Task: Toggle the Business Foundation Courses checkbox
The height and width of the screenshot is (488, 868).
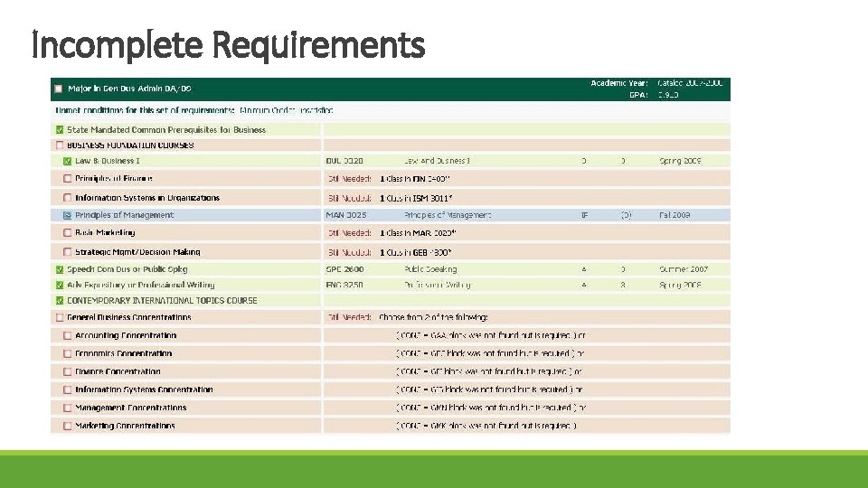Action: pos(60,145)
